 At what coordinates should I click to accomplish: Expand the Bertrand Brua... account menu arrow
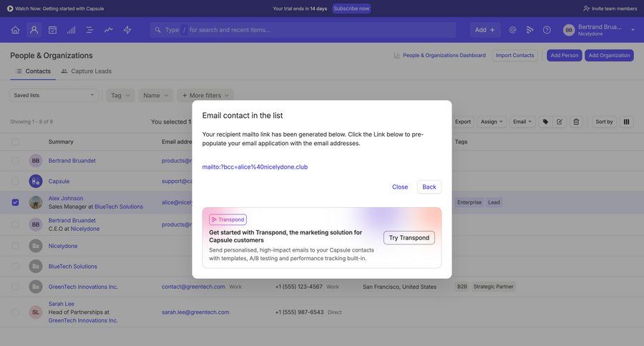click(x=633, y=30)
